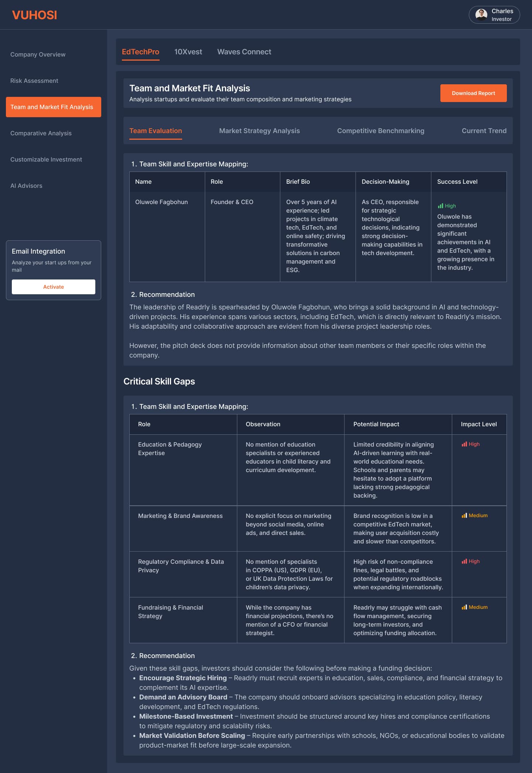
Task: Click the green High success level icon
Action: pyautogui.click(x=440, y=206)
